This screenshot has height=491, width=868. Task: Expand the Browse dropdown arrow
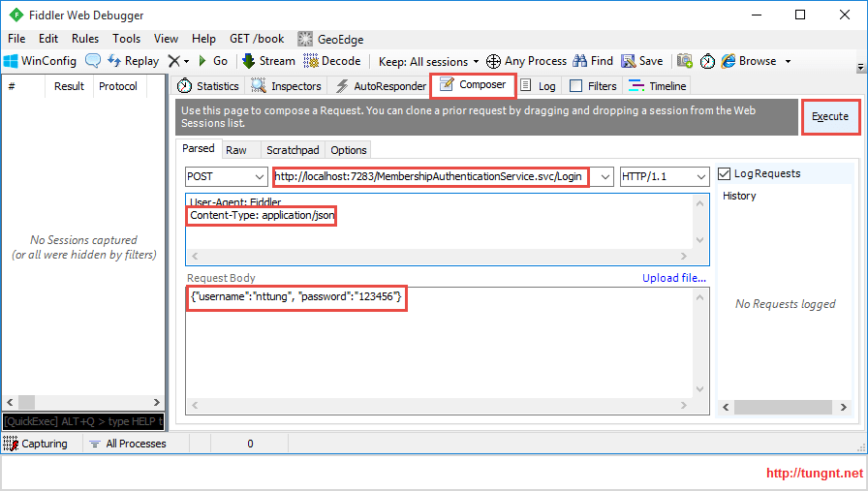788,61
